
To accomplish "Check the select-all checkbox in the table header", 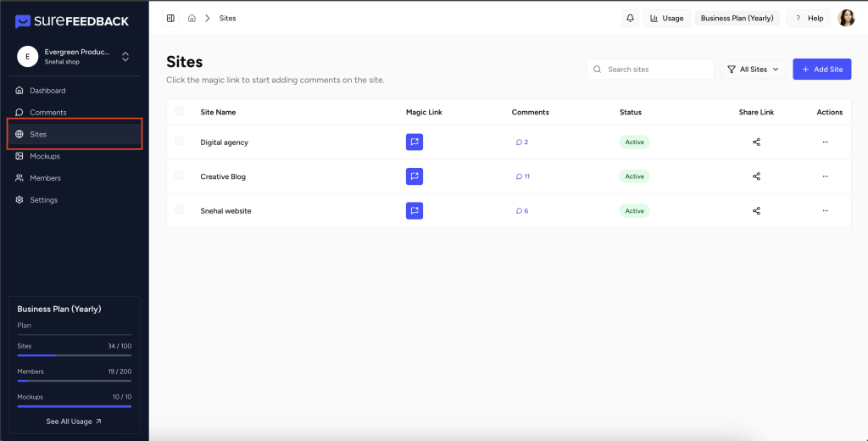I will 179,111.
